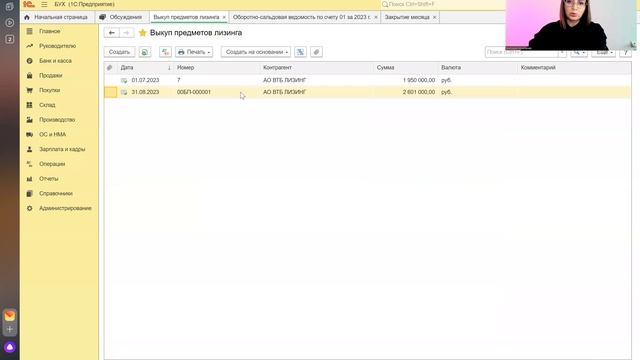Switch to Закрытие месяца tab
This screenshot has width=640, height=360.
[x=407, y=17]
